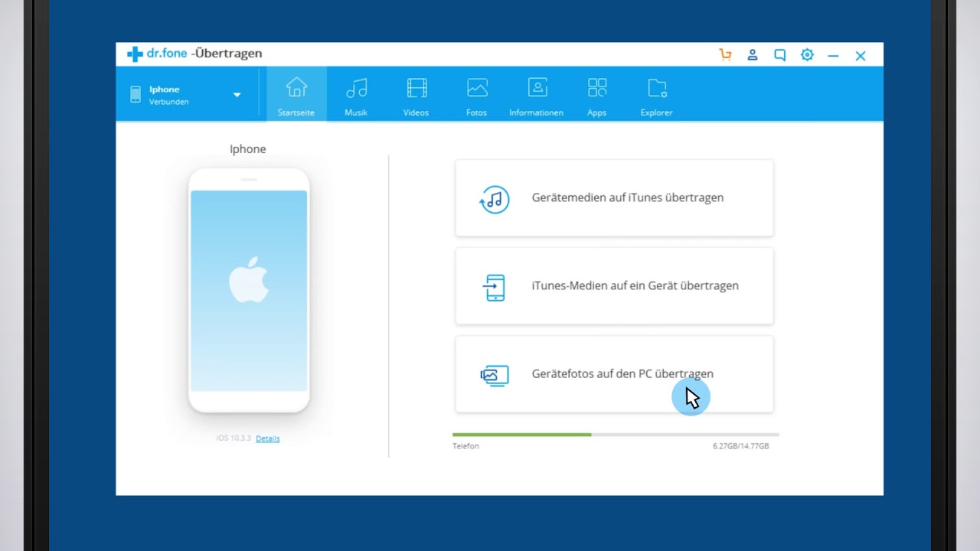Open the Details link under the phone
This screenshot has width=980, height=551.
(x=267, y=439)
